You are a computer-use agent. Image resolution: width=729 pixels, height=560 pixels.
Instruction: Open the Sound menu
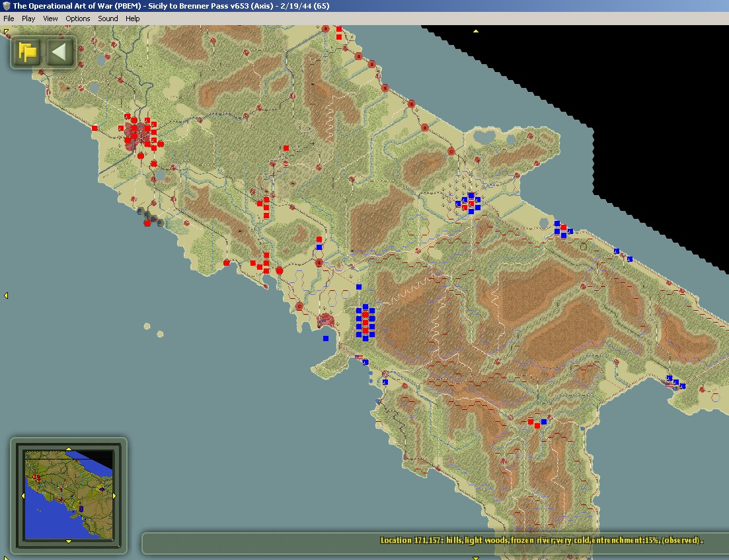(108, 19)
